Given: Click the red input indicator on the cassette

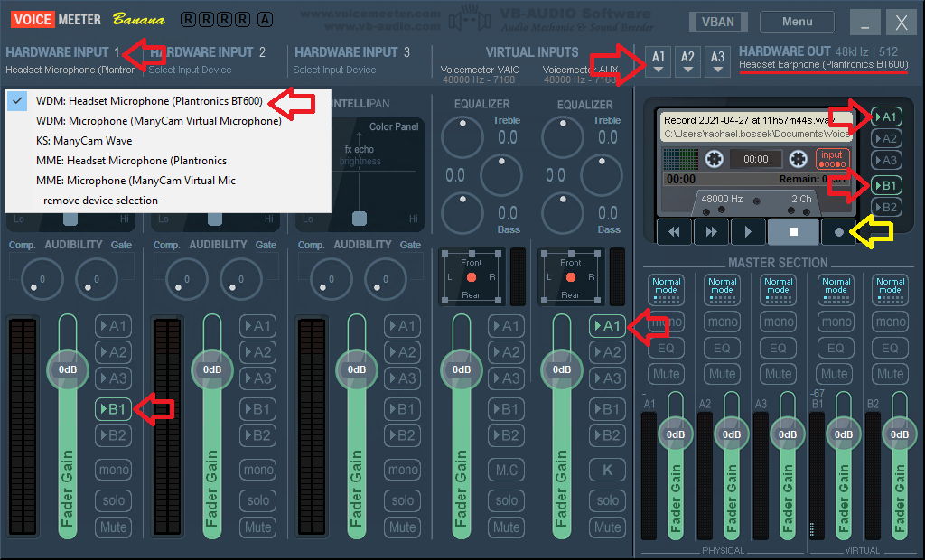Looking at the screenshot, I should (832, 159).
